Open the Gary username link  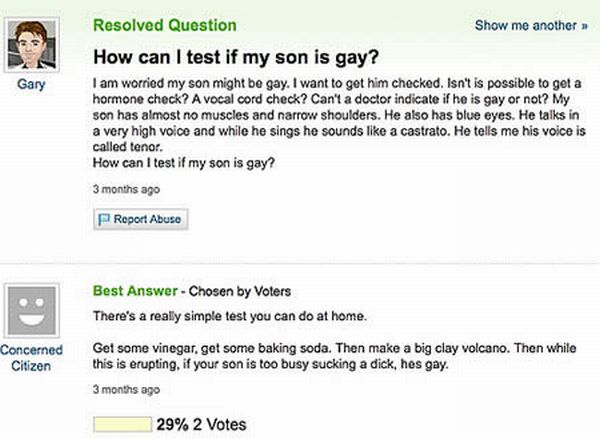pyautogui.click(x=30, y=85)
